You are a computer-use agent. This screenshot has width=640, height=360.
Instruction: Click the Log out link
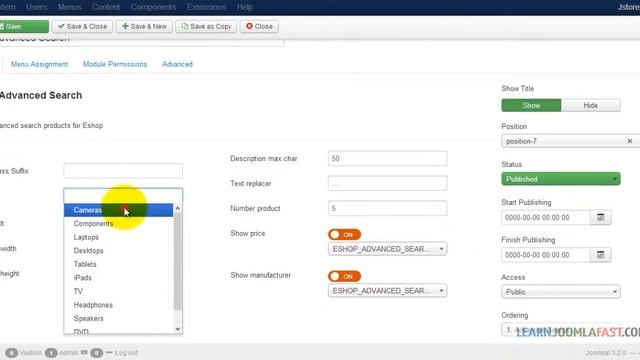point(126,353)
